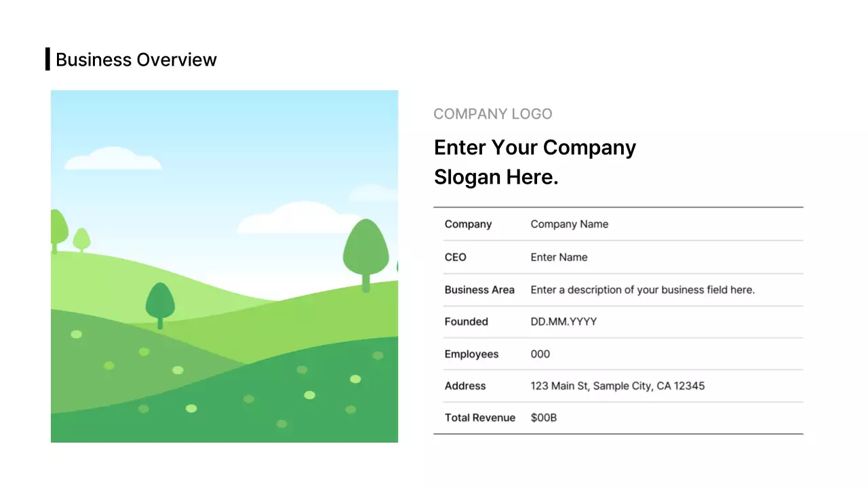This screenshot has height=488, width=868.
Task: Click the Business Area label
Action: [479, 289]
